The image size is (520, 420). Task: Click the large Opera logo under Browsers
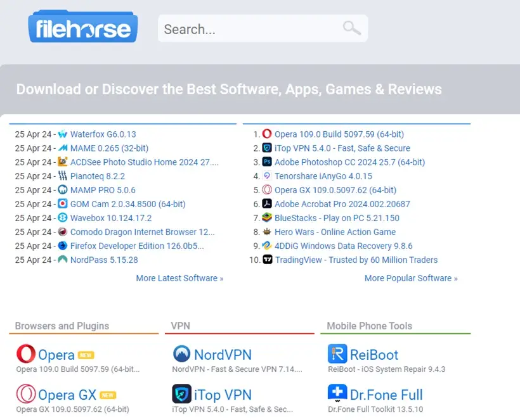click(x=26, y=353)
